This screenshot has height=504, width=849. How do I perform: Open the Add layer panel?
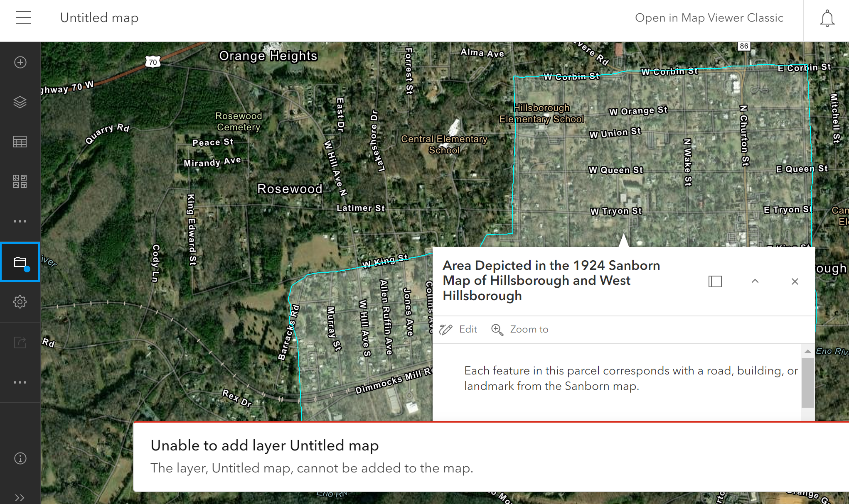(20, 62)
